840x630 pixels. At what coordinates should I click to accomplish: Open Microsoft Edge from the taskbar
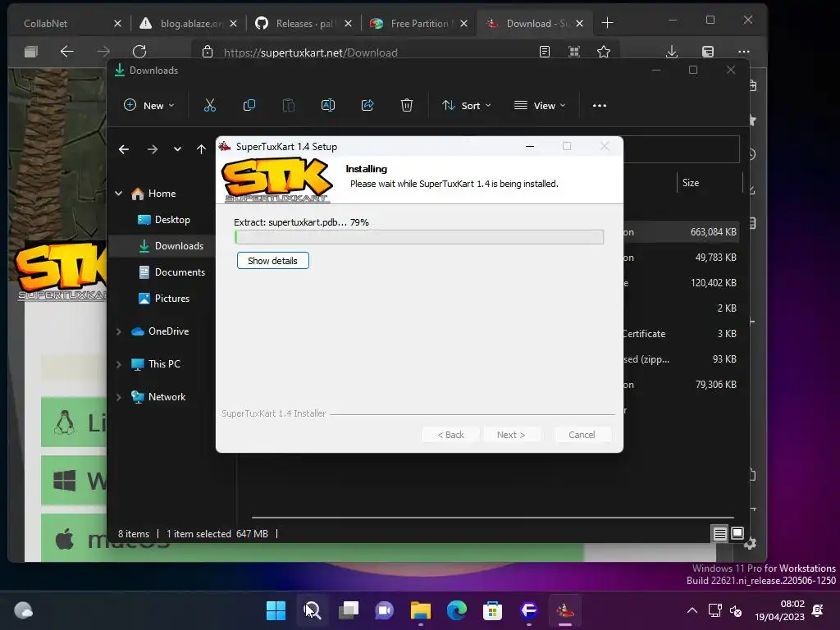tap(456, 610)
